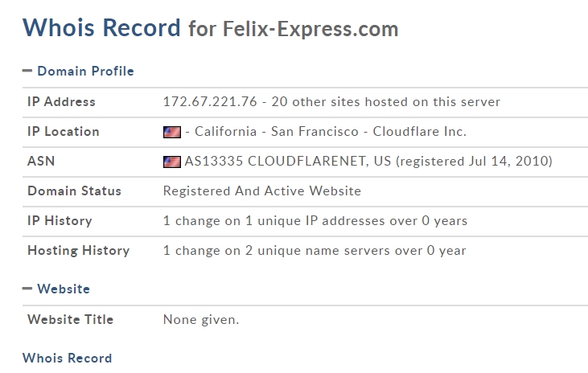Open the Whois Record section heading
Viewport: 588px width, 373px height.
click(67, 358)
